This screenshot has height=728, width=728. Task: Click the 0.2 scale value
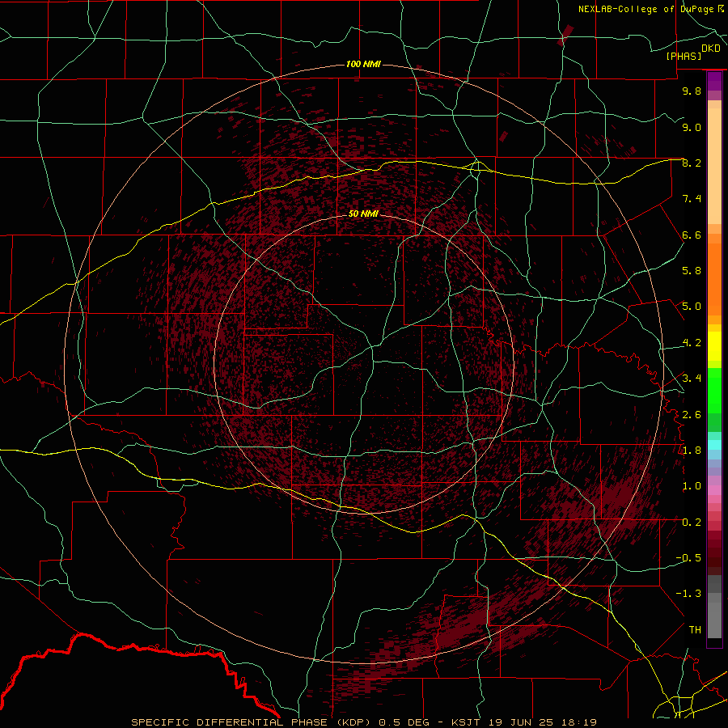[692, 523]
